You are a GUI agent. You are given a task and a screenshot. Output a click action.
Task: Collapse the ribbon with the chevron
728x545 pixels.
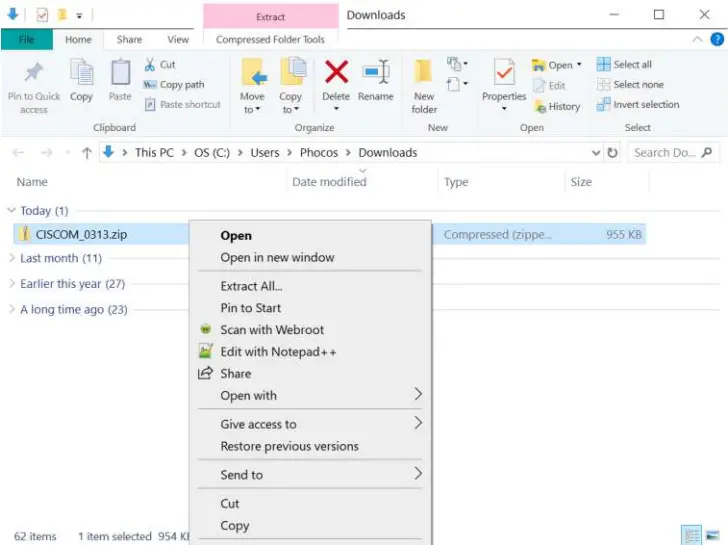coord(697,39)
